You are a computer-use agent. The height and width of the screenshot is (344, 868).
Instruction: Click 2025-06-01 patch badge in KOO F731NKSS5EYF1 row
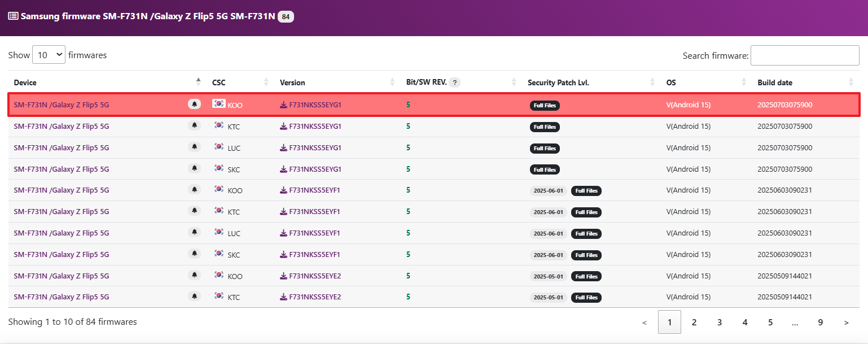click(549, 190)
